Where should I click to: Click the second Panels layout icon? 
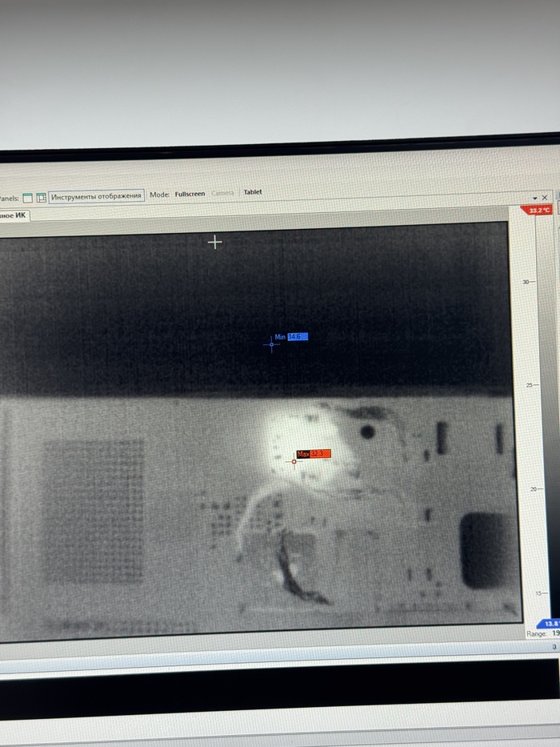point(41,197)
